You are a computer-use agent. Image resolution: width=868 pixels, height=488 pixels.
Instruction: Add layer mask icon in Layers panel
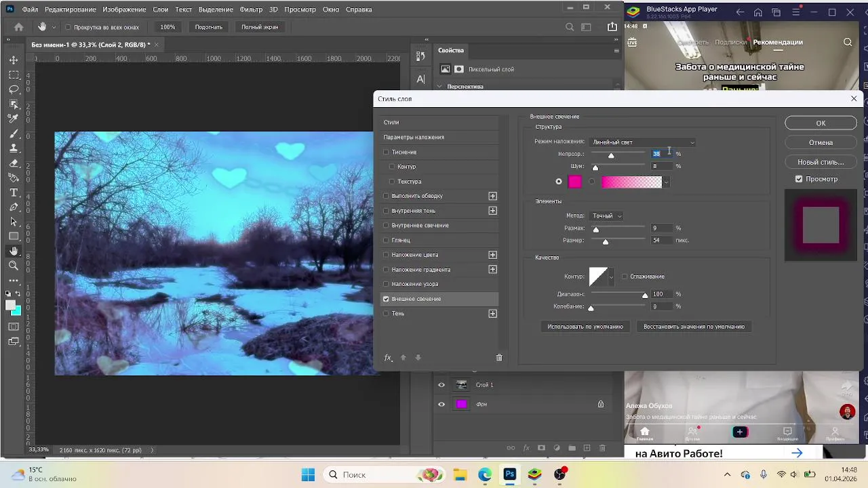pos(541,448)
